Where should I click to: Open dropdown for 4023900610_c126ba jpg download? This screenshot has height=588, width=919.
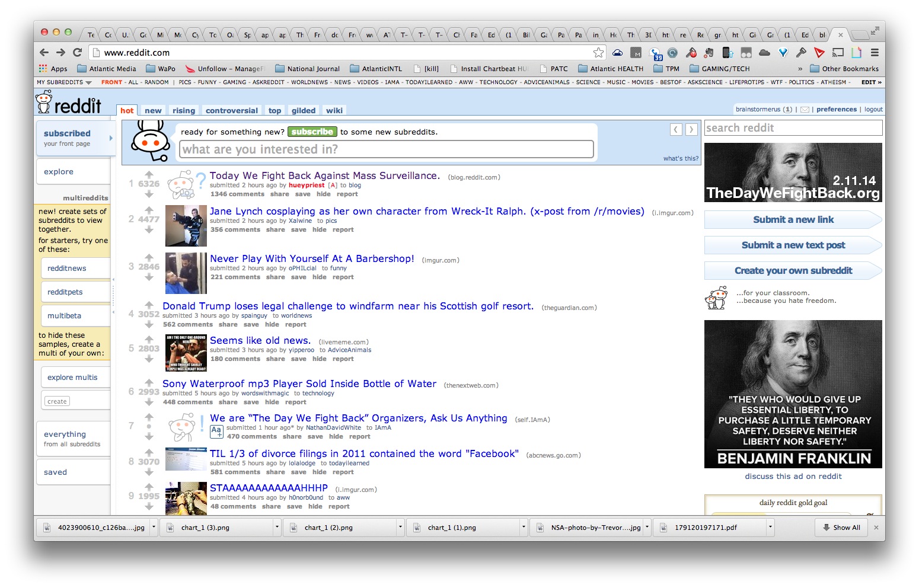tap(154, 527)
